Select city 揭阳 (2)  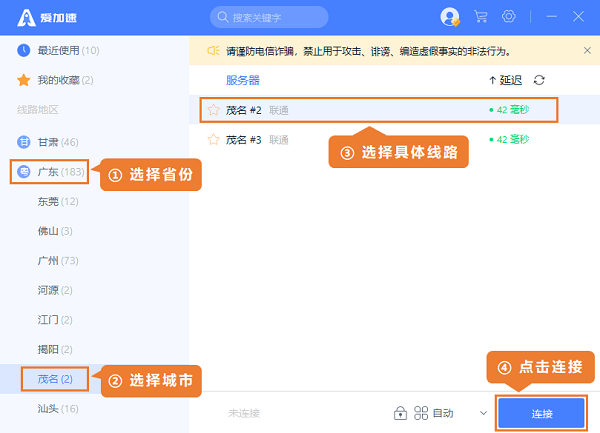tap(55, 350)
